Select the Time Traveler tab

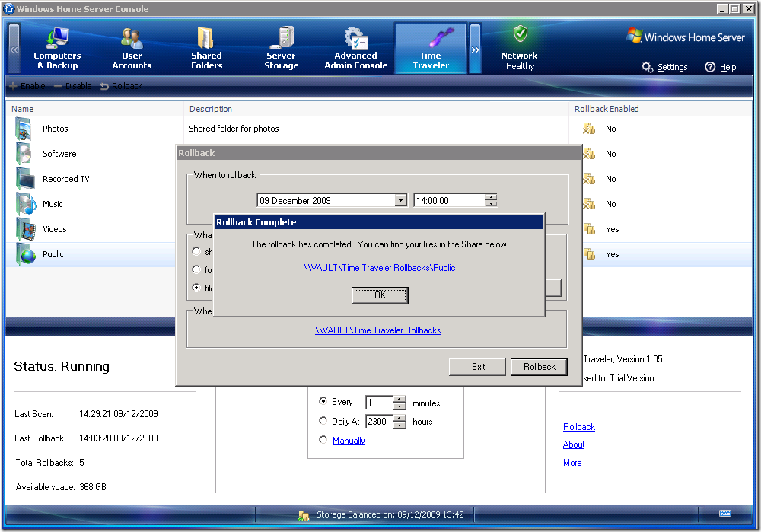[x=431, y=49]
